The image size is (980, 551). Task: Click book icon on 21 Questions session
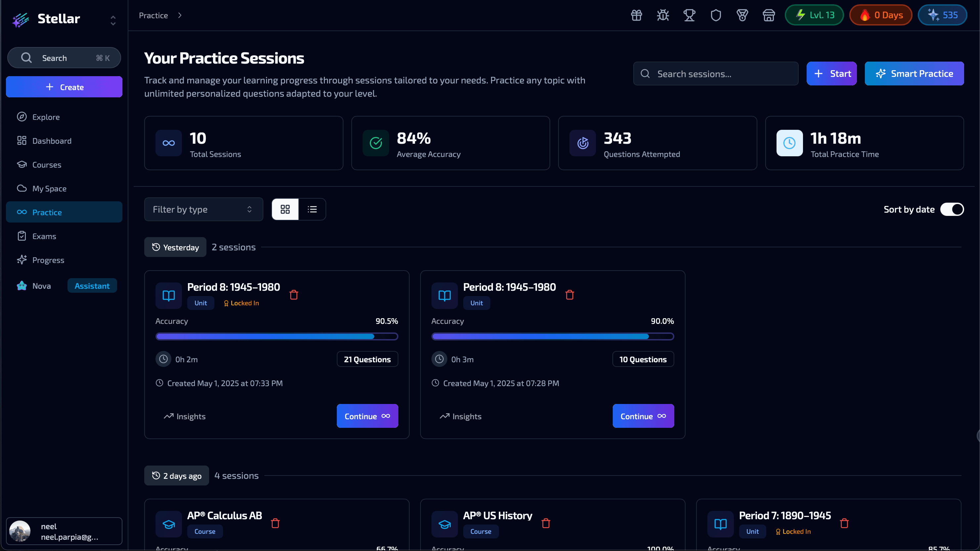click(x=168, y=295)
